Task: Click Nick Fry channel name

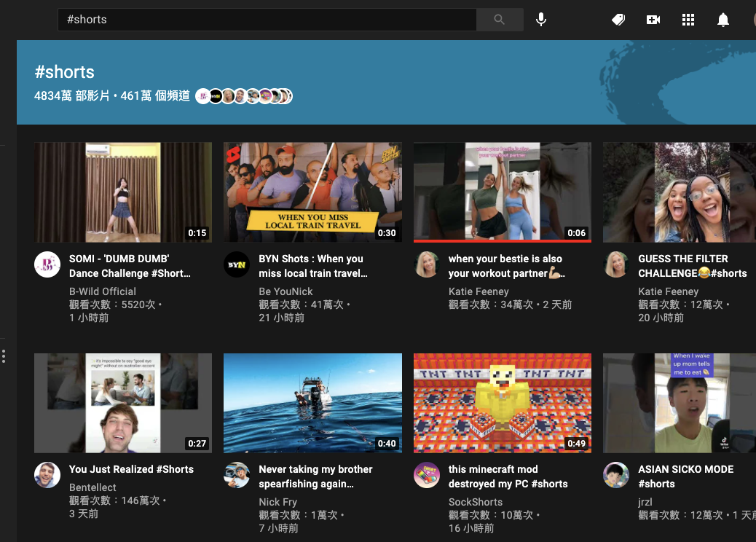Action: [277, 502]
